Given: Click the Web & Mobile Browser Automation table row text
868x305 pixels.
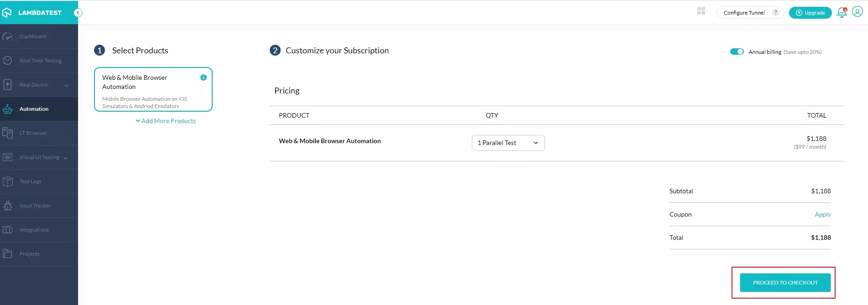Looking at the screenshot, I should [x=329, y=141].
